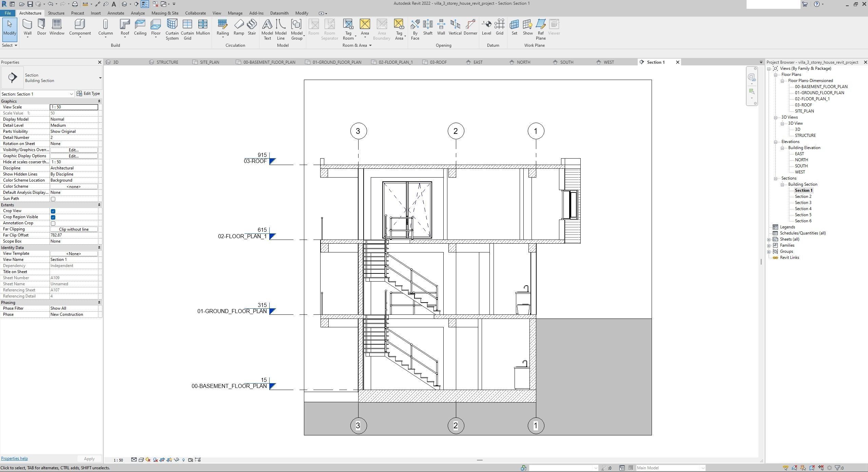Open the Properties help link
868x472 pixels.
click(14, 458)
